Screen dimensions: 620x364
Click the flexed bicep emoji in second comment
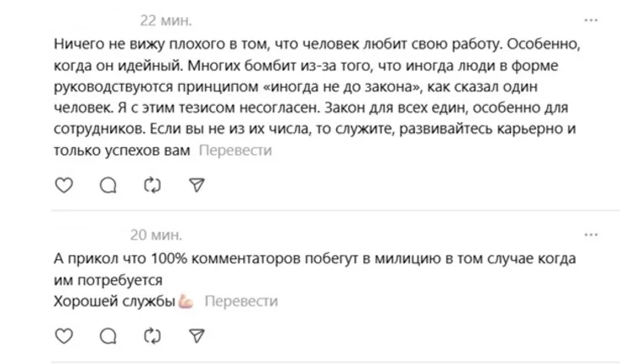point(186,301)
